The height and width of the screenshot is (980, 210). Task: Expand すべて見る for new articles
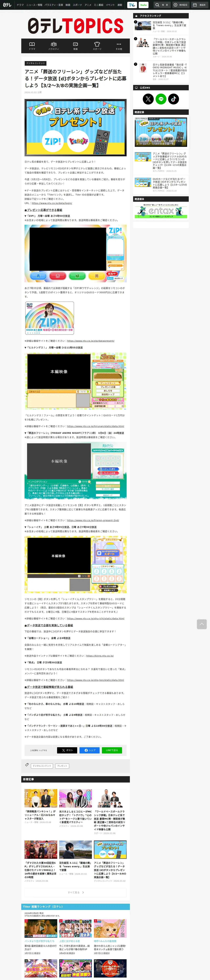click(75, 892)
